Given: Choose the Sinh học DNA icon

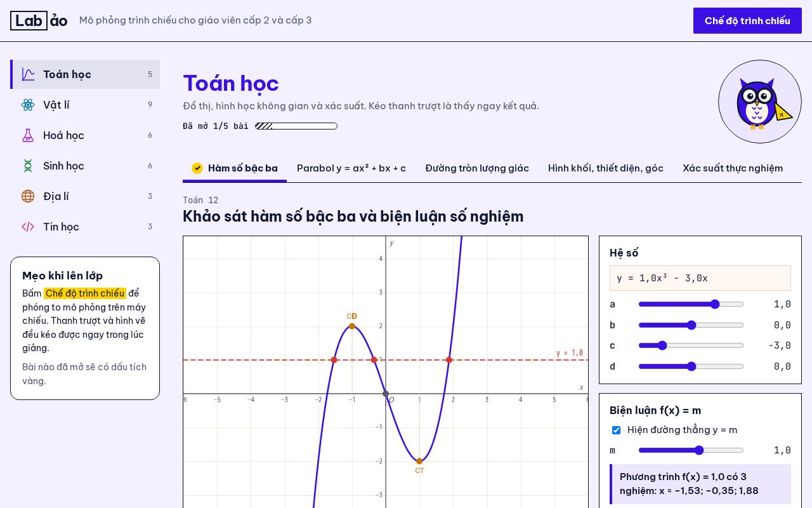Looking at the screenshot, I should 28,166.
